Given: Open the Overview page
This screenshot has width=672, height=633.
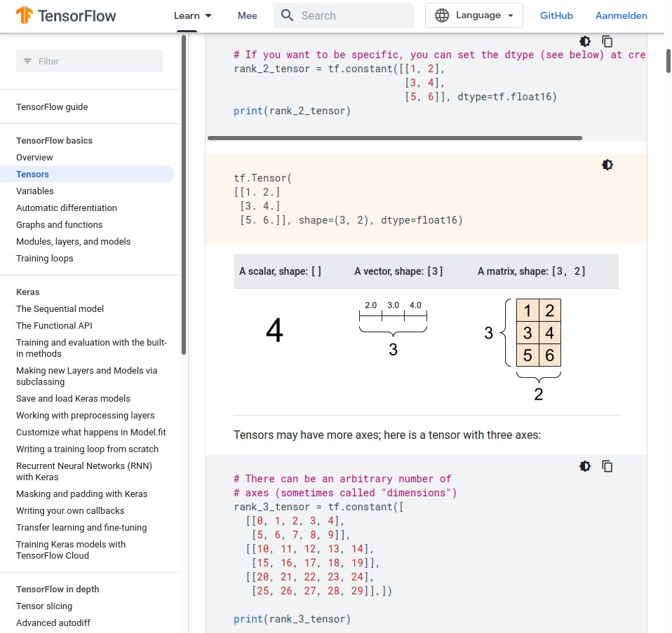Looking at the screenshot, I should (34, 158).
